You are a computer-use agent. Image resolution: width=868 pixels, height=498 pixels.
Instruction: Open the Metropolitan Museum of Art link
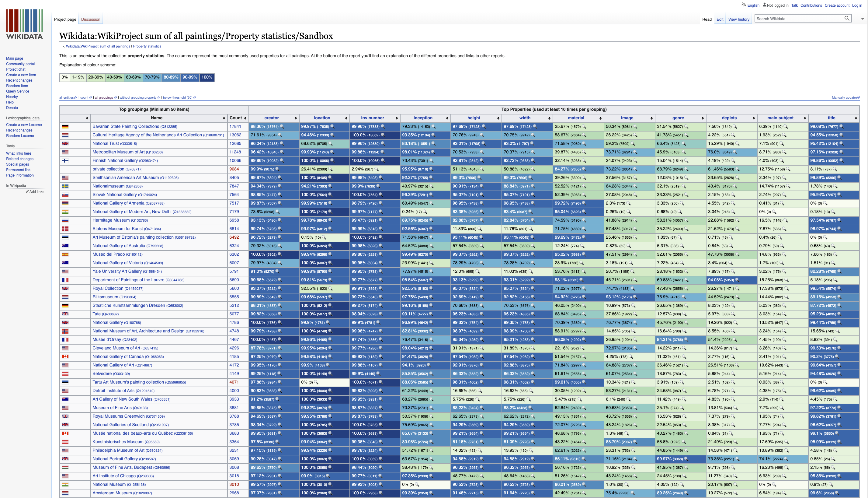(x=118, y=152)
